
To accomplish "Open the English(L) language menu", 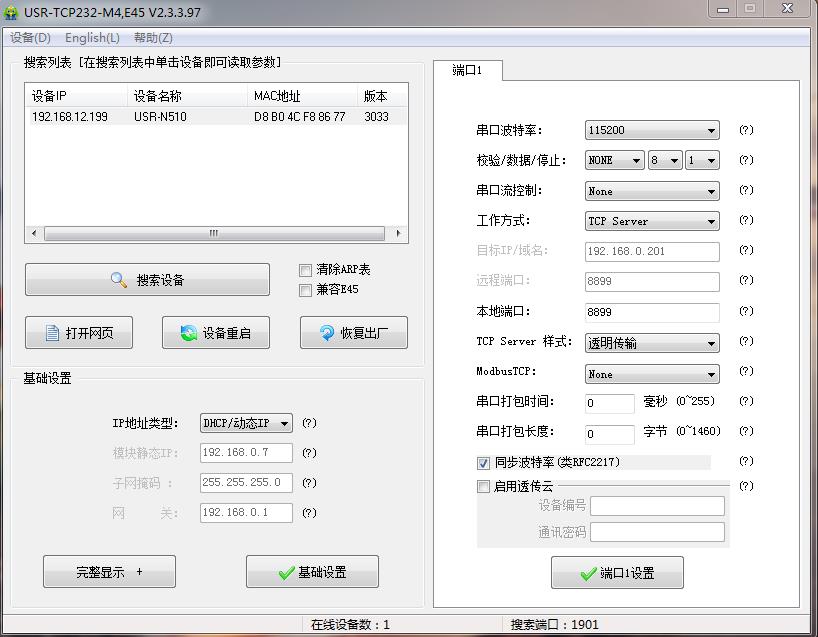I will tap(92, 38).
